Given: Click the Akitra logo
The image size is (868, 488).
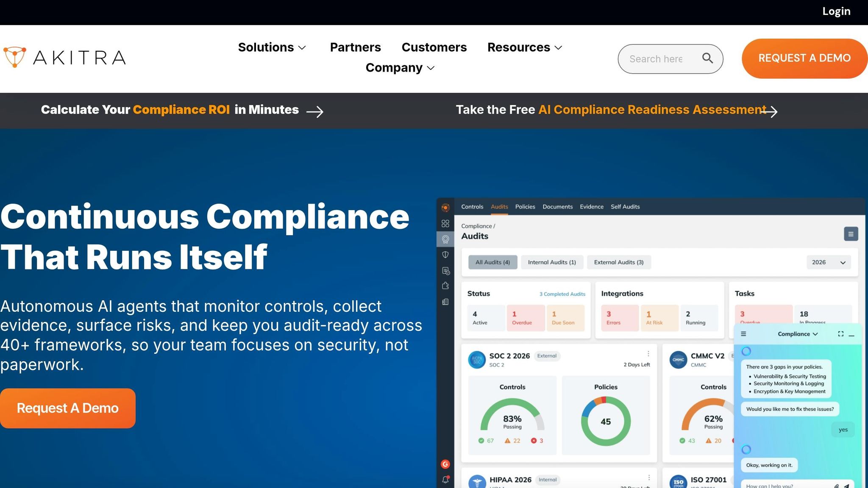Looking at the screenshot, I should pos(64,58).
